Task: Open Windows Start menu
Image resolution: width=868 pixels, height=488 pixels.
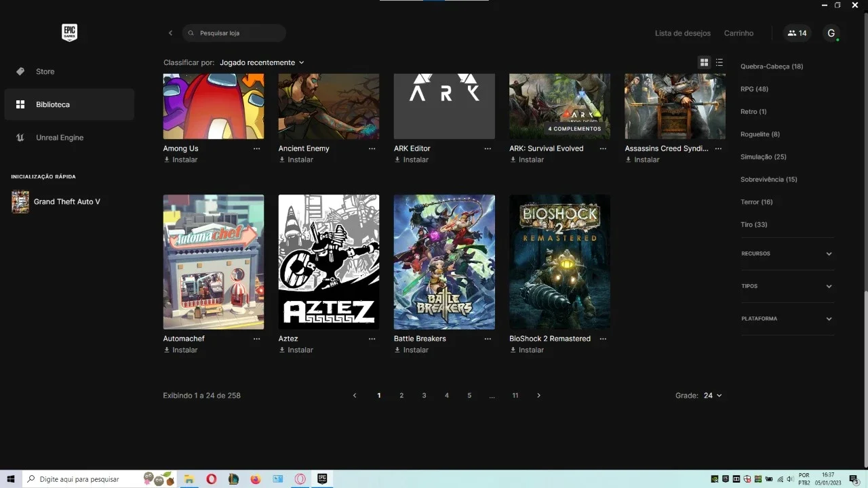Action: click(x=11, y=479)
